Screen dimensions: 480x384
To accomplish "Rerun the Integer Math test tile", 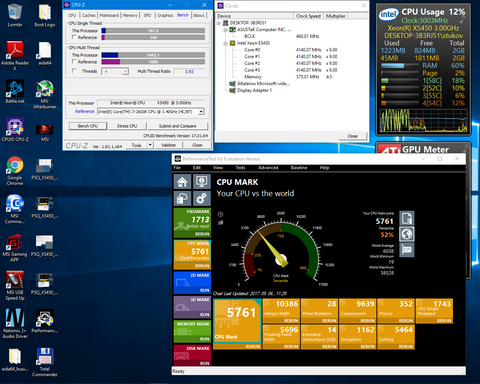I will [x=291, y=320].
